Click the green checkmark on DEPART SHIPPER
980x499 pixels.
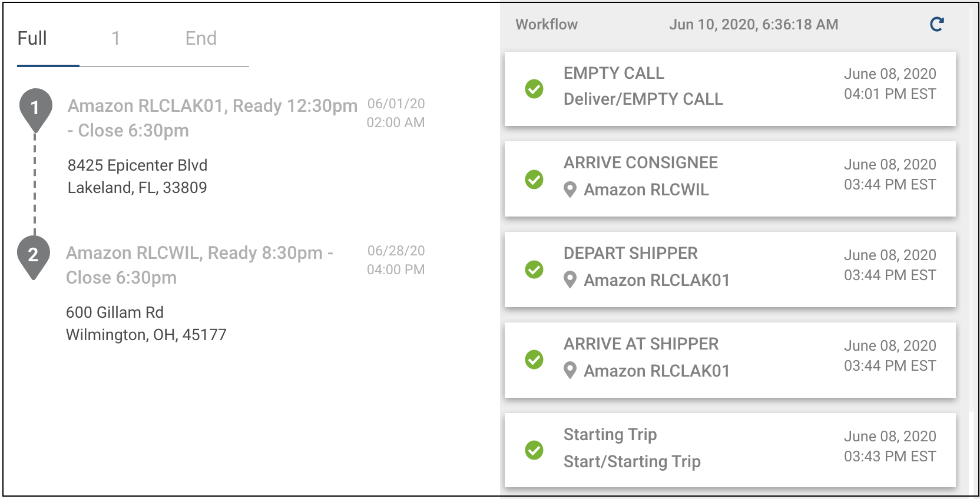[534, 270]
